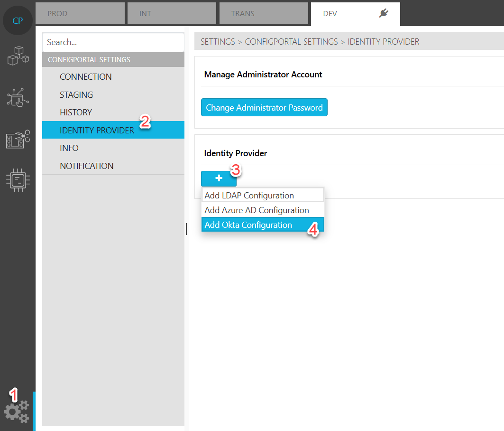Open the chip processor icon in sidebar

point(18,180)
